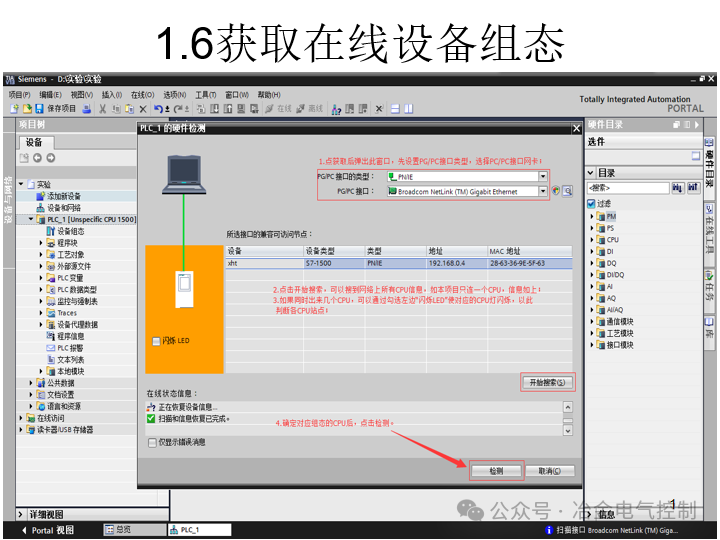Click the 开始搜索(S) button
The image size is (720, 540).
(547, 382)
